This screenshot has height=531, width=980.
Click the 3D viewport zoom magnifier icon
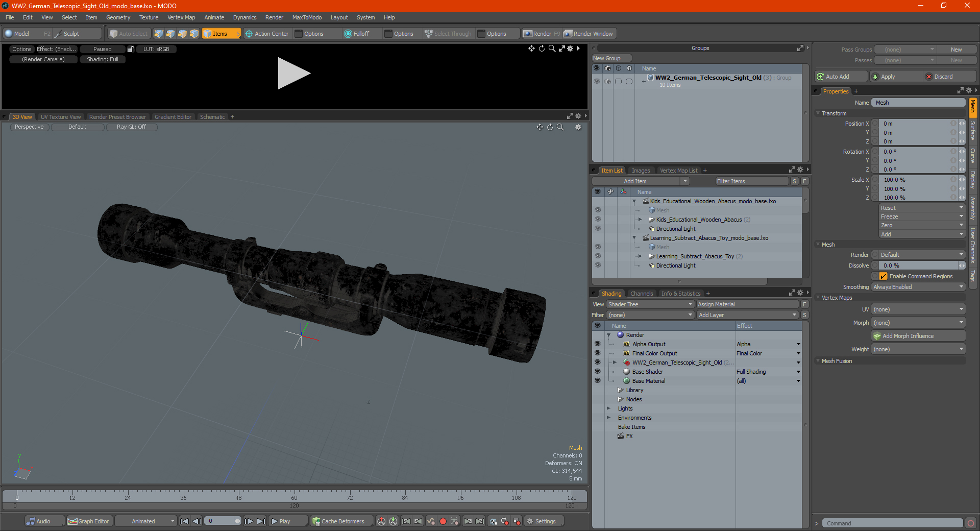pos(560,127)
